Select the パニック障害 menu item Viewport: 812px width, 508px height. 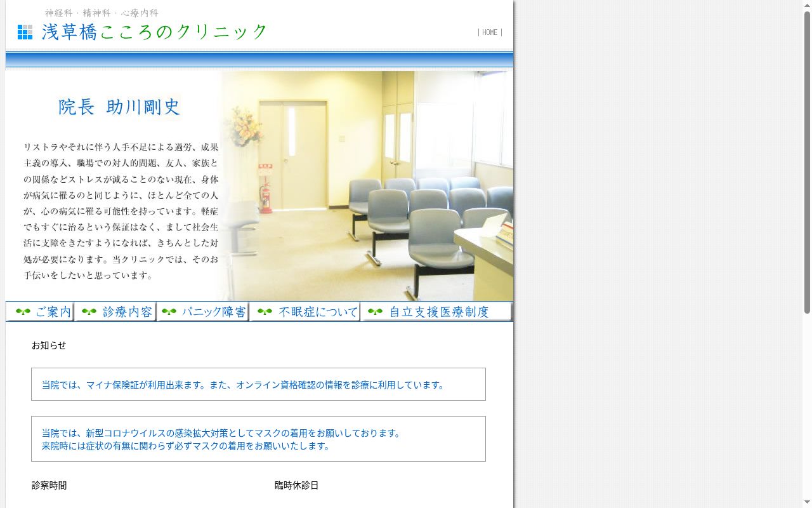[203, 312]
